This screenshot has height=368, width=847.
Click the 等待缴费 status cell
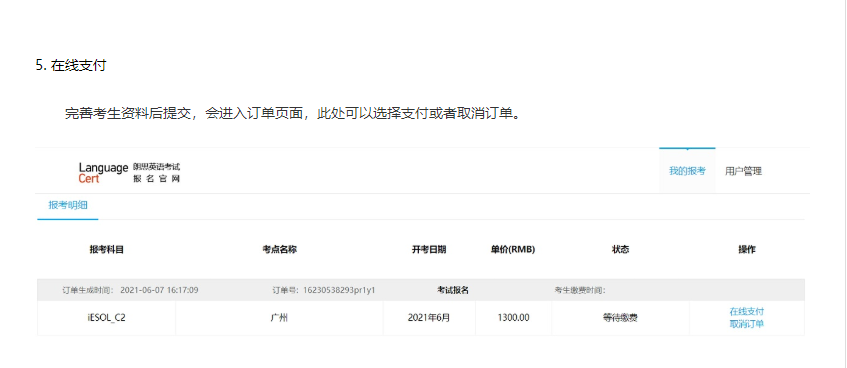pyautogui.click(x=620, y=318)
